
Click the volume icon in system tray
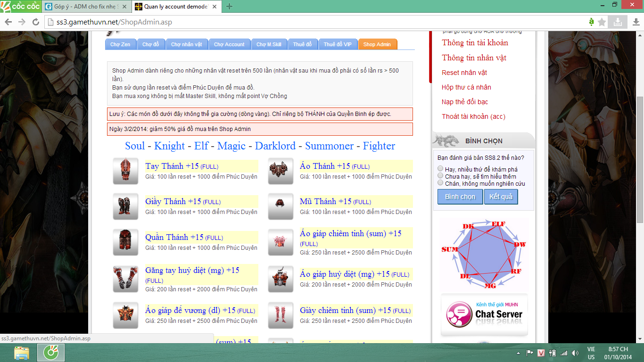pos(575,353)
